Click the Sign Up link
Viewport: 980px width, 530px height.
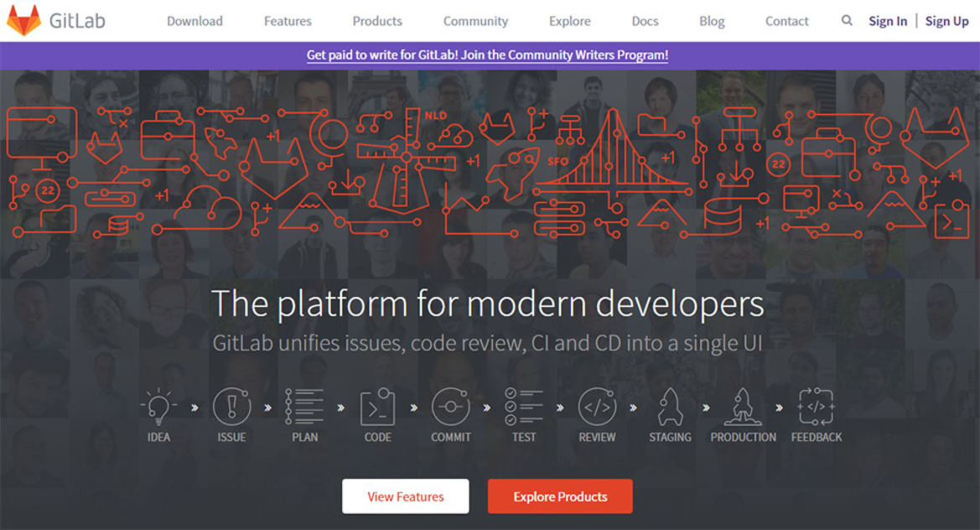coord(946,21)
